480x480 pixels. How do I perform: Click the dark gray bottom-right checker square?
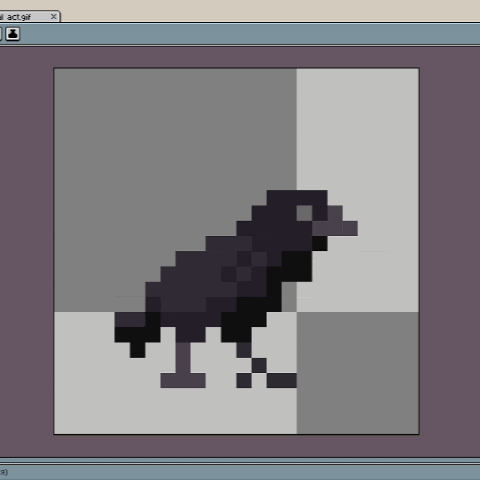pos(358,373)
